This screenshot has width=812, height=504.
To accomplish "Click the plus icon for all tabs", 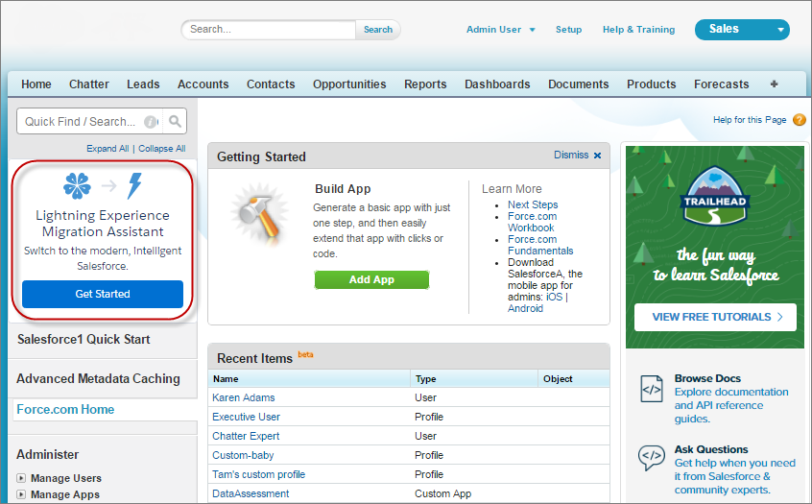I will 775,84.
